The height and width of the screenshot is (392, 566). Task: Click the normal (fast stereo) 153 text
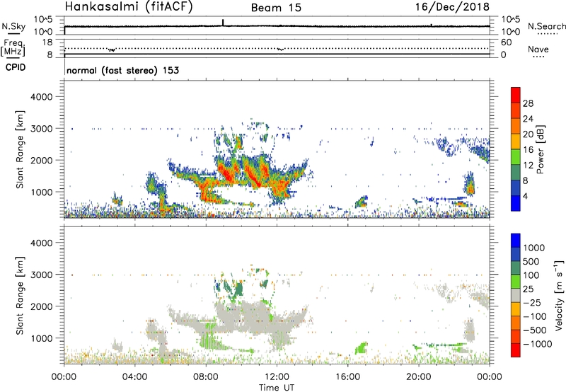122,71
